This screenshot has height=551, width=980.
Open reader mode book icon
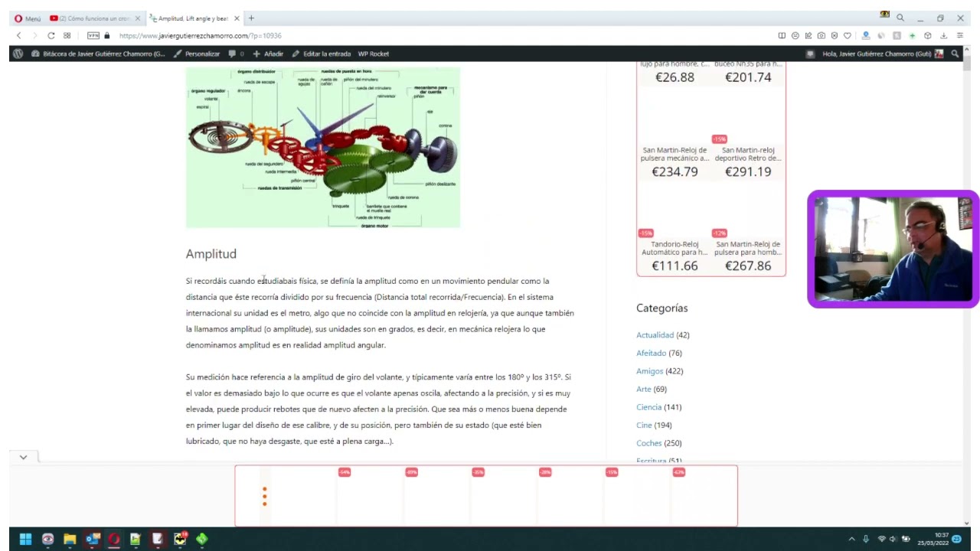[782, 36]
